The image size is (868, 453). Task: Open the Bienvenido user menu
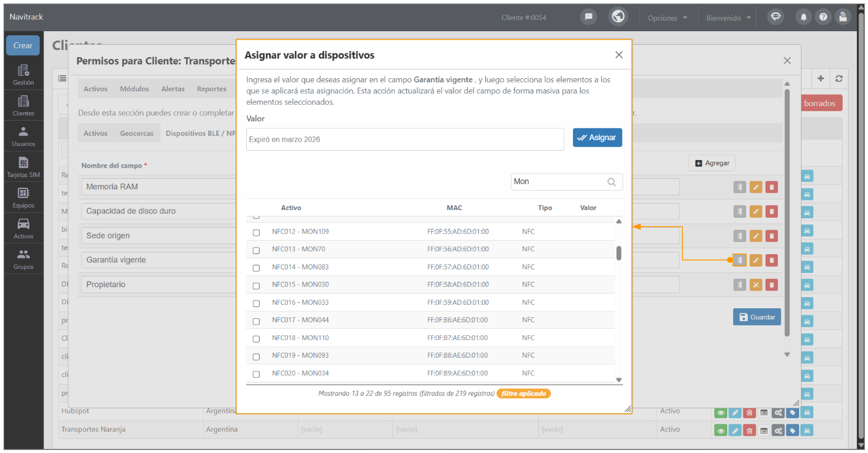[729, 18]
